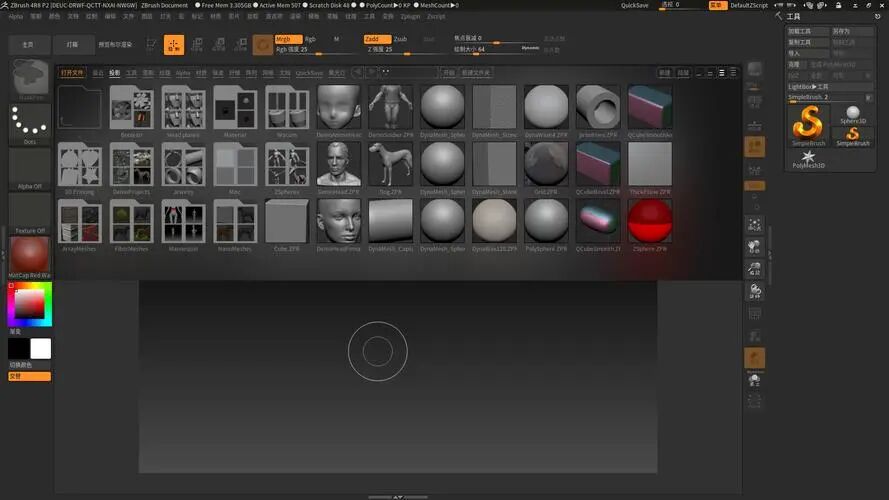
Task: Click the white secondary color swatch
Action: [x=41, y=349]
